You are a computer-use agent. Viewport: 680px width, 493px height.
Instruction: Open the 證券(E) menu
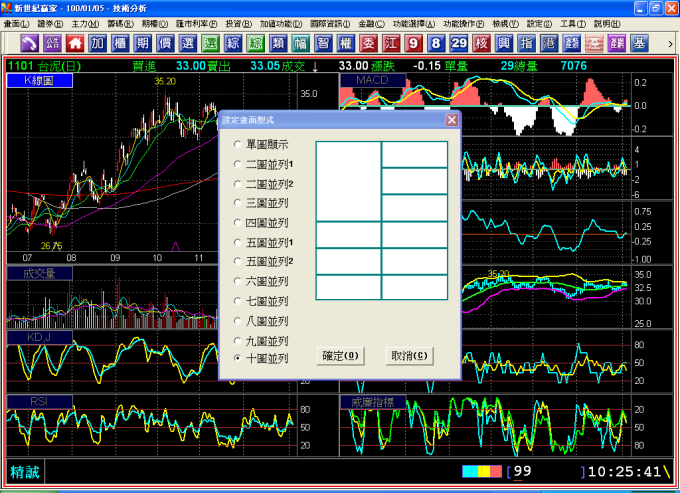click(50, 24)
